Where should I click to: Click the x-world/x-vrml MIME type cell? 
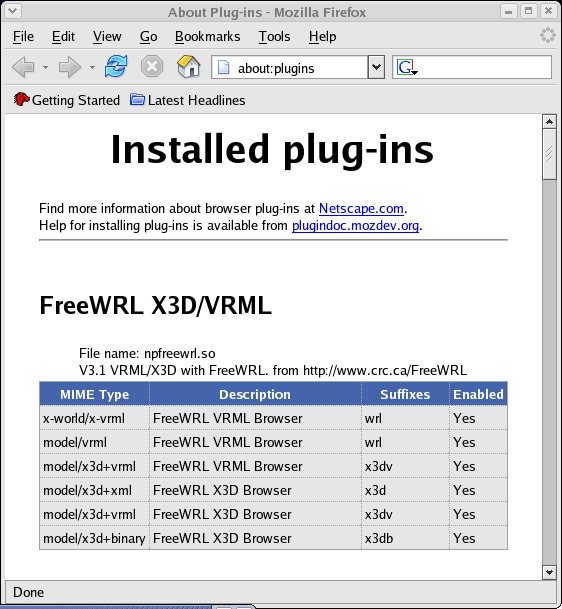[94, 418]
